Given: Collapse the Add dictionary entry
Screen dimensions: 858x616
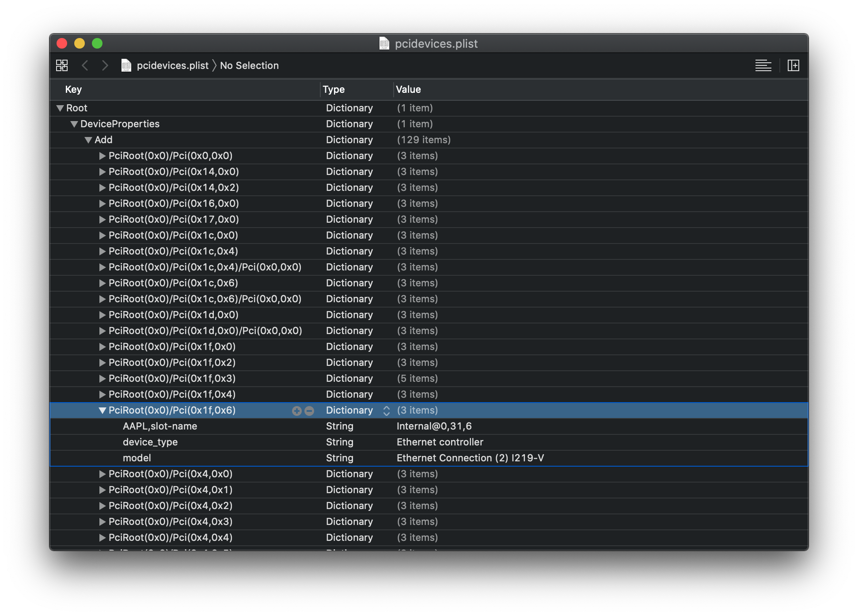Looking at the screenshot, I should coord(88,140).
